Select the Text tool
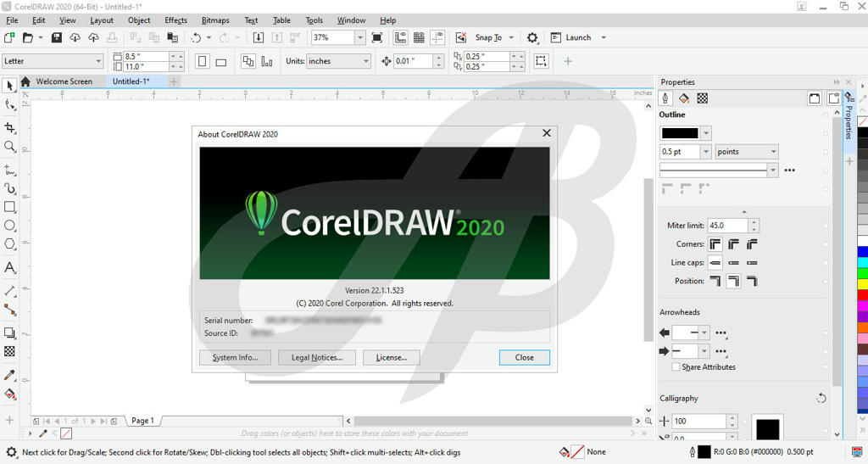The width and height of the screenshot is (868, 464). [9, 267]
